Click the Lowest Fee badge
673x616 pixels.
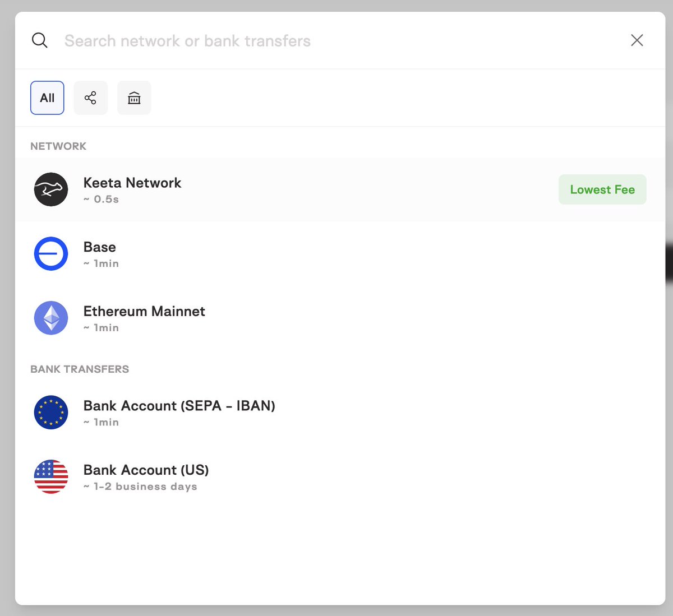click(602, 189)
